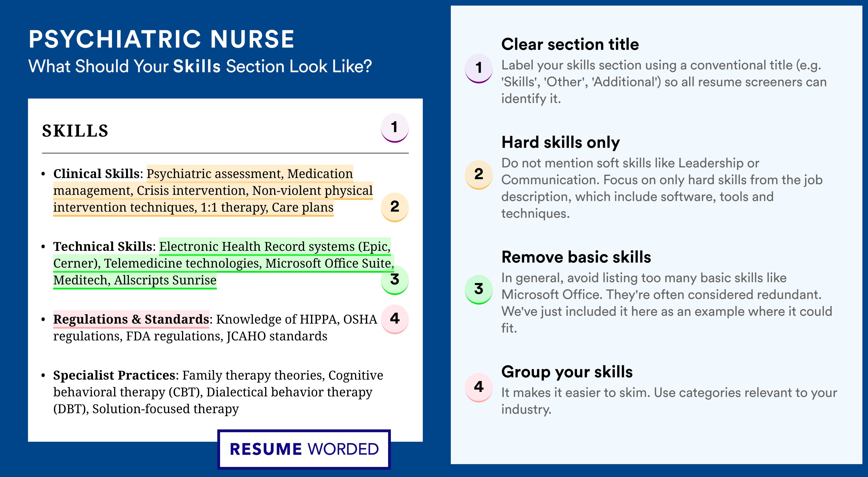The height and width of the screenshot is (477, 868).
Task: Click the Clinical Skills bold label
Action: tap(96, 174)
